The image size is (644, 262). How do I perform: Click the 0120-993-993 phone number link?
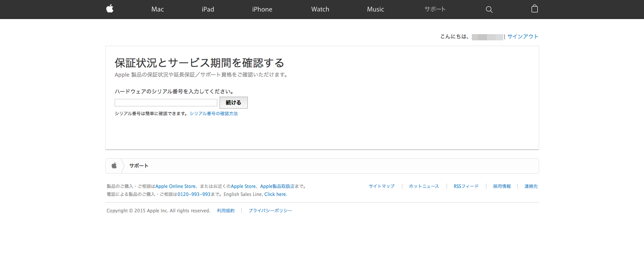pyautogui.click(x=194, y=195)
